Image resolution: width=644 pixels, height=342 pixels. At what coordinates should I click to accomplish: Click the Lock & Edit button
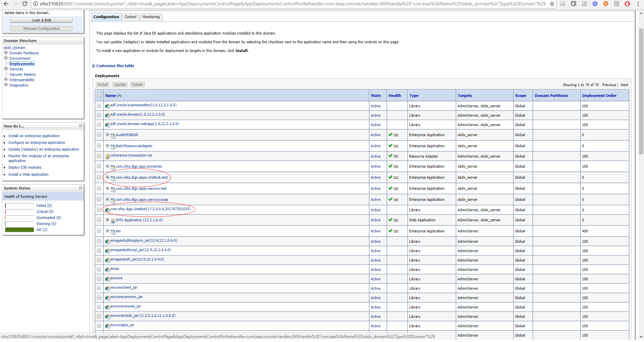[42, 20]
